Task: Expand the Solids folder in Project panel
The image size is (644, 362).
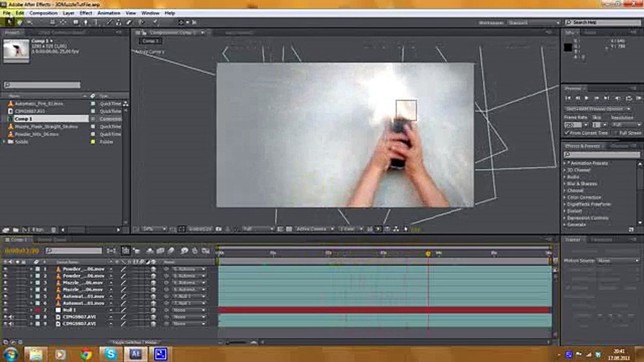Action: tap(5, 142)
